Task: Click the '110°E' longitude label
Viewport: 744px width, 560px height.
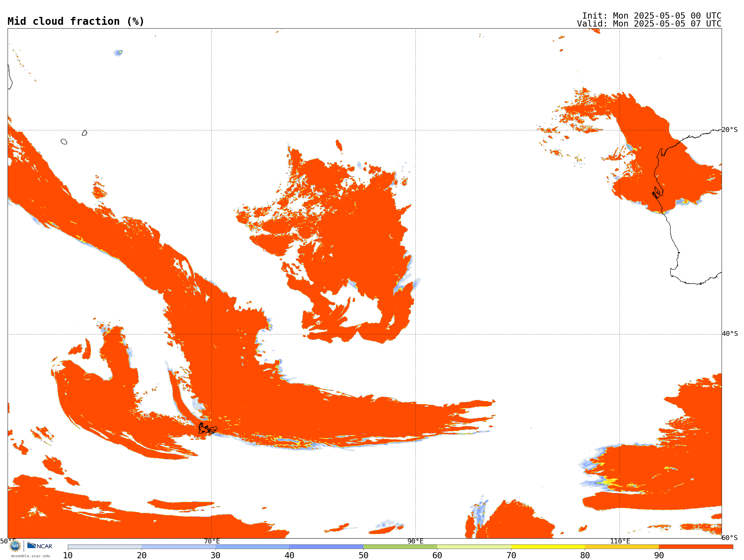Action: (x=620, y=541)
